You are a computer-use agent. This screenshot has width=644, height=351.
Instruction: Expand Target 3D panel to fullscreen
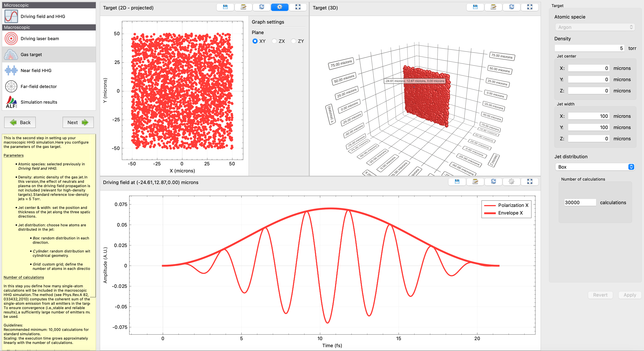(x=530, y=7)
